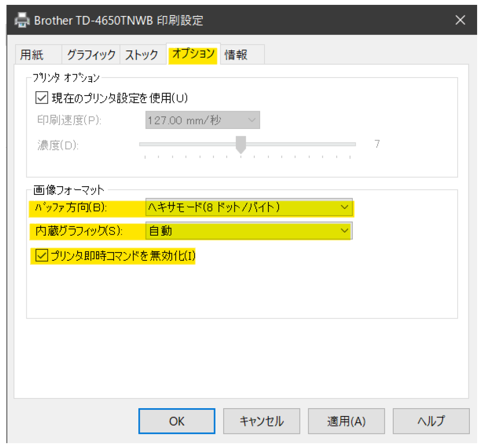This screenshot has height=448, width=481.
Task: Click the 濃度 value number 7
Action: 377,144
